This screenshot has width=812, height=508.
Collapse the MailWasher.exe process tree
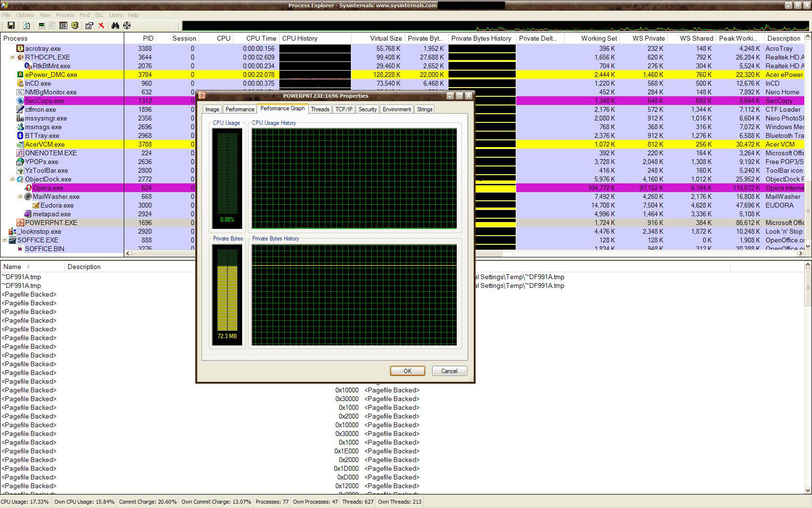coord(20,196)
